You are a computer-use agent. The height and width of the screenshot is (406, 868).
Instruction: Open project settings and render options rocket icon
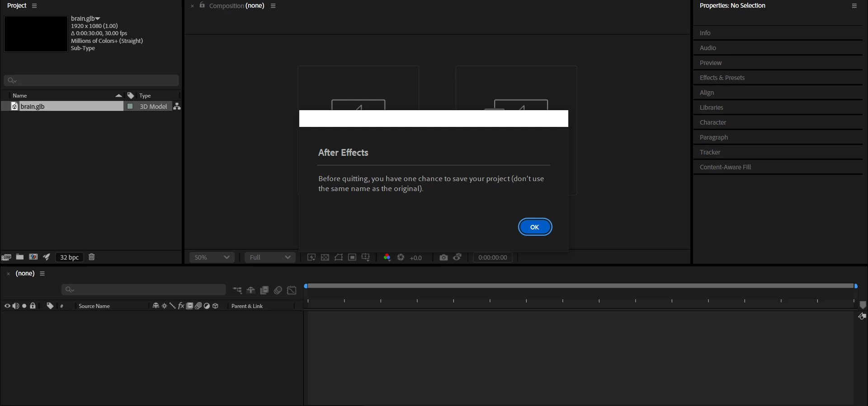(x=47, y=257)
